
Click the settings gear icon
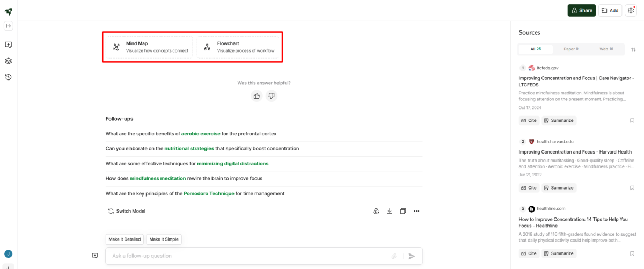coord(631,10)
